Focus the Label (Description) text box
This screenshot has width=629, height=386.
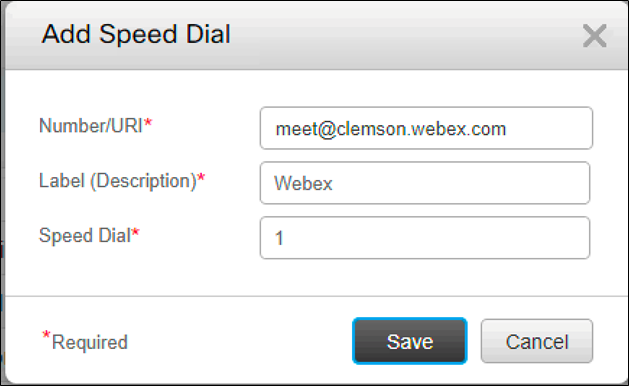click(x=425, y=183)
